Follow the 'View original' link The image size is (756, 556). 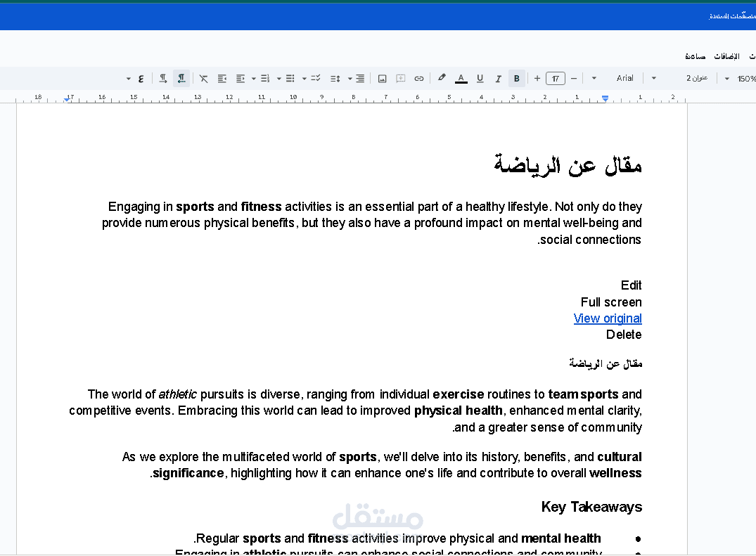(x=608, y=318)
